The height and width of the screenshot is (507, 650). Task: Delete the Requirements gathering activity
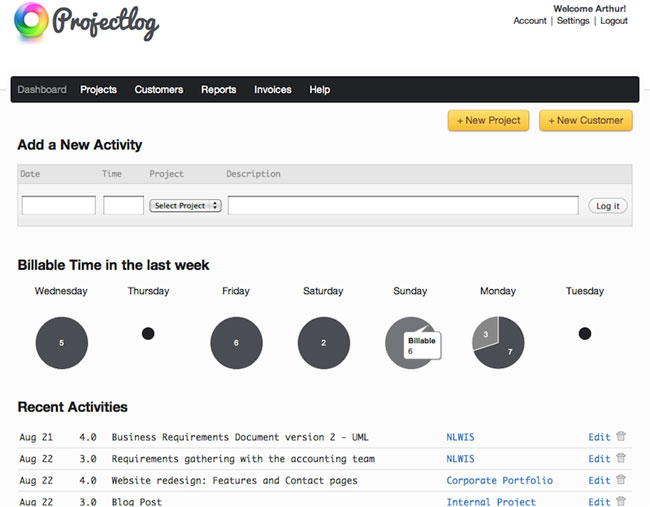(x=621, y=458)
